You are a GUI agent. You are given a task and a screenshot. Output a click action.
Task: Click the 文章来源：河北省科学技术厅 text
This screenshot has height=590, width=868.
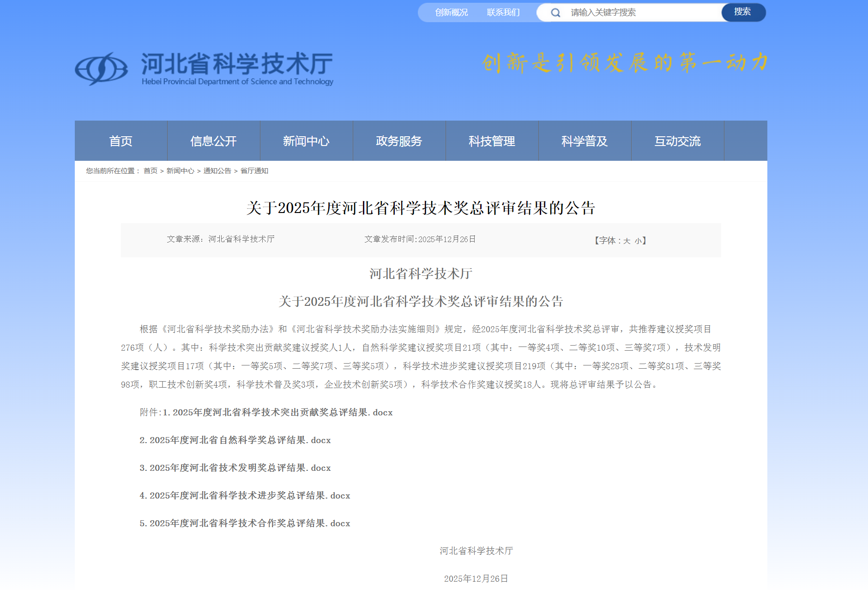221,239
